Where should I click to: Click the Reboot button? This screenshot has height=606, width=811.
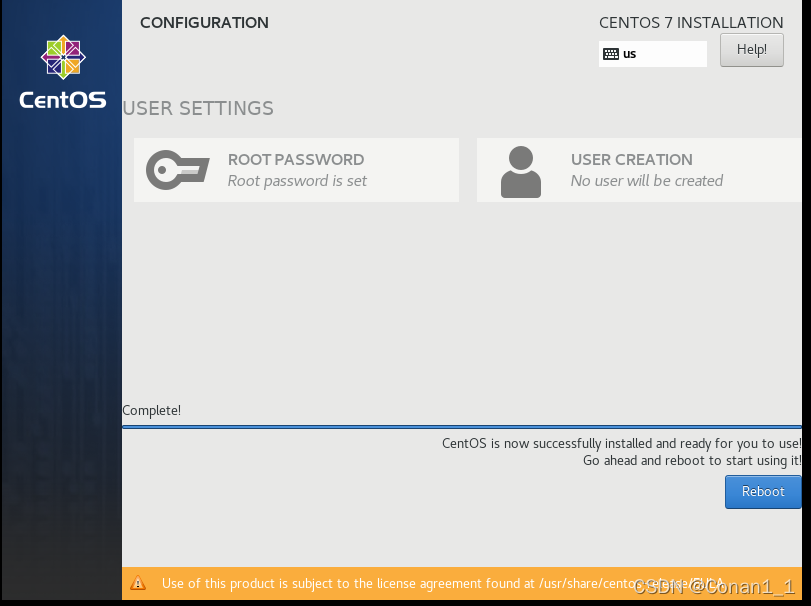pos(763,492)
